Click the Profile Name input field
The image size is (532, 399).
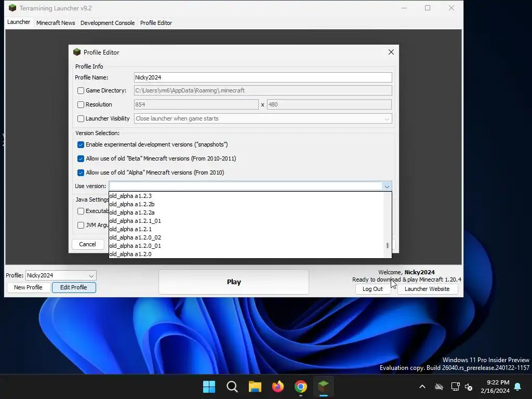pyautogui.click(x=263, y=77)
